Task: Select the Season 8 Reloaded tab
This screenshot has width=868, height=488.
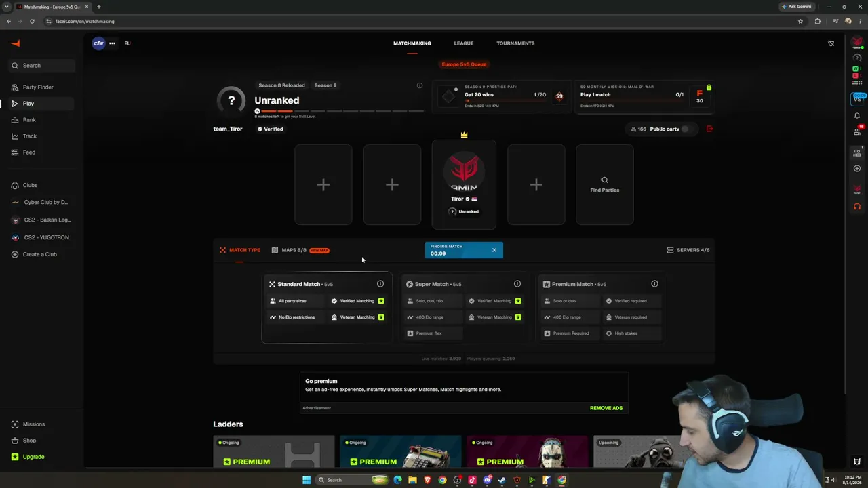Action: click(x=281, y=85)
